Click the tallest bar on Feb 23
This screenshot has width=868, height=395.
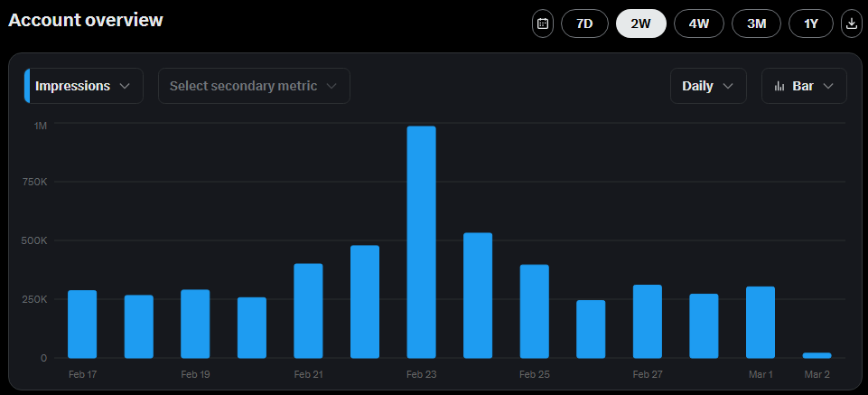coord(421,242)
